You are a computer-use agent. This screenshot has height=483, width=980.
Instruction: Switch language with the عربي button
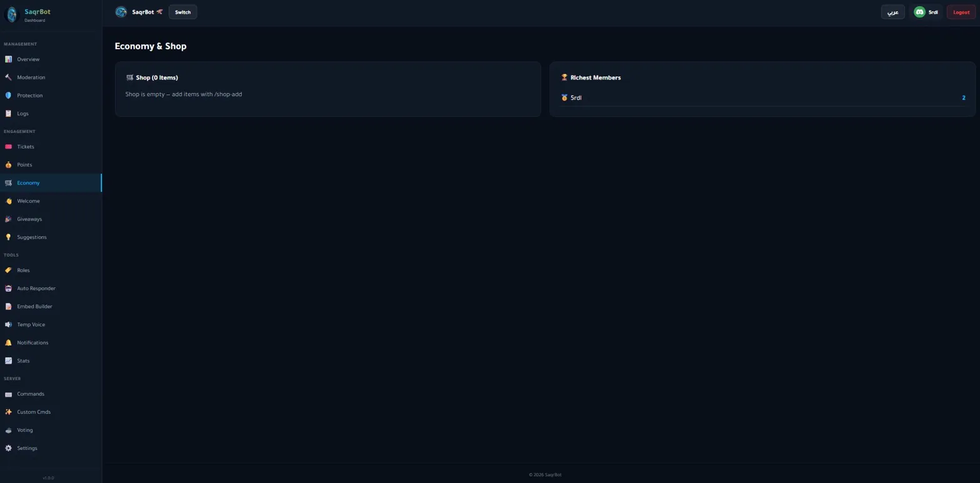coord(892,12)
